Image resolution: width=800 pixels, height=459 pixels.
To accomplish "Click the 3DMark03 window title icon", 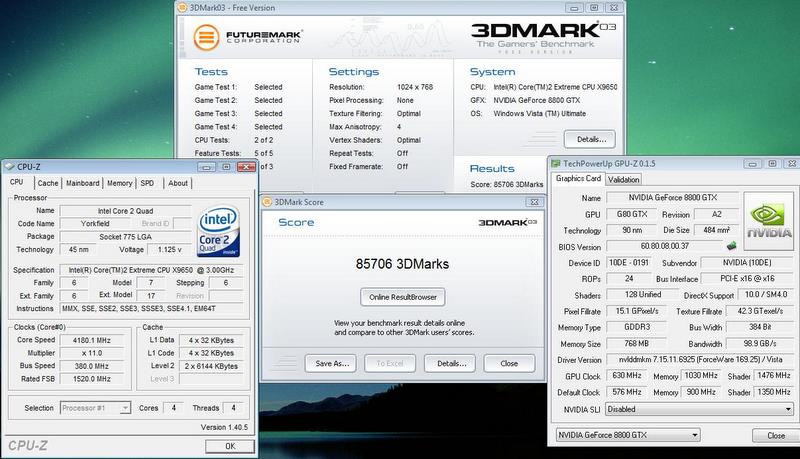I will (182, 8).
